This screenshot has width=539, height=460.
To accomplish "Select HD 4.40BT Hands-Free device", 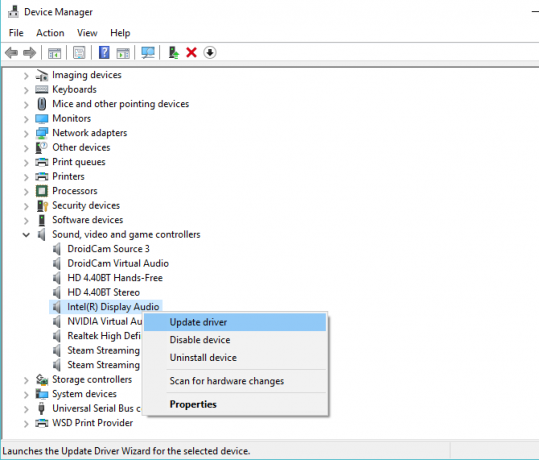I will (x=115, y=278).
